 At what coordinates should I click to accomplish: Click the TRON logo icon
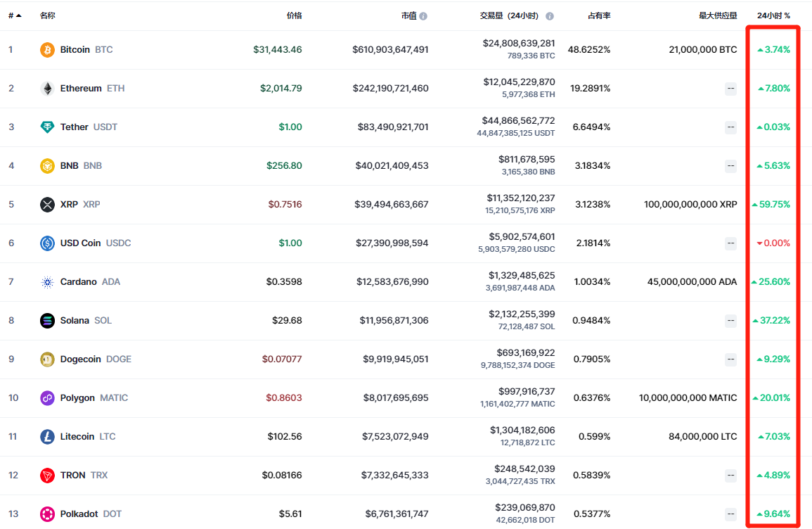pos(47,475)
